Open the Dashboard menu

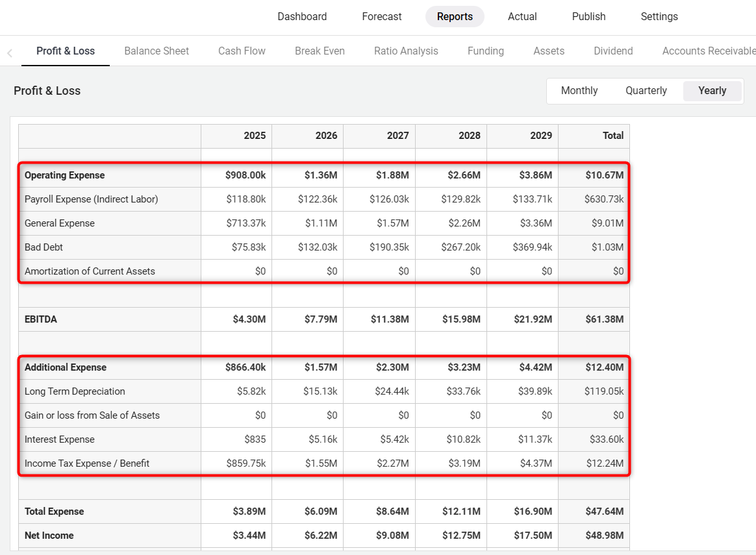[302, 17]
